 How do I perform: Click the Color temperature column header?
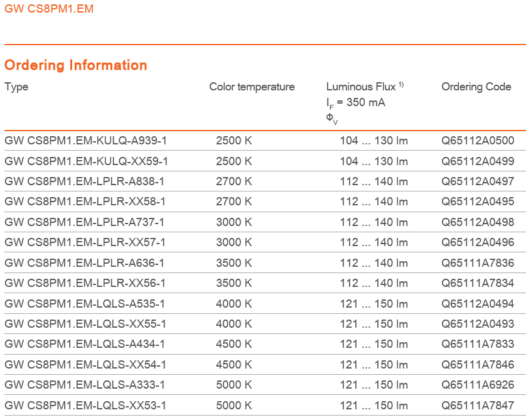coord(252,87)
